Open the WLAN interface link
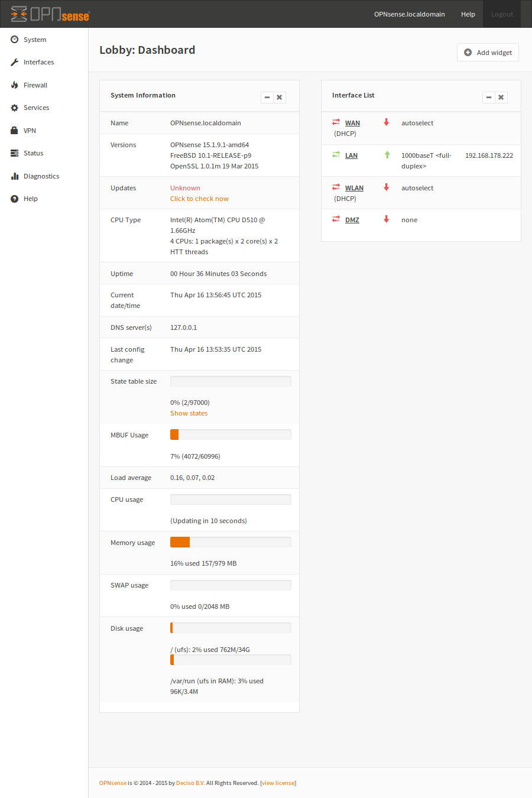 click(x=354, y=188)
